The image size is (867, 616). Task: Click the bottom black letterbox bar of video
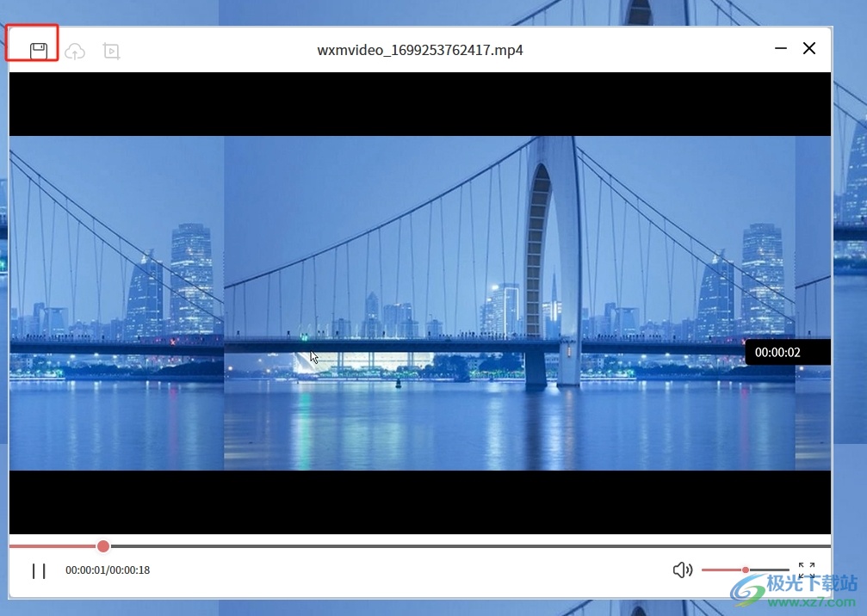click(x=420, y=502)
